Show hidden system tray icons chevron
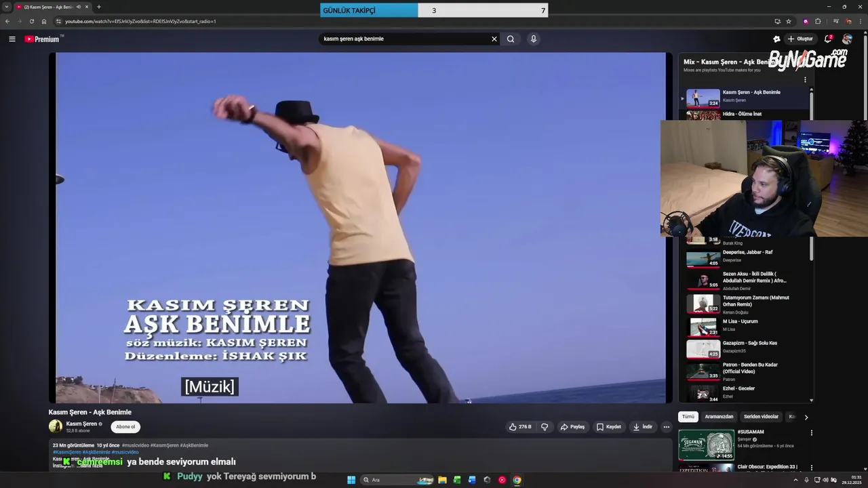The image size is (868, 488). (x=796, y=480)
